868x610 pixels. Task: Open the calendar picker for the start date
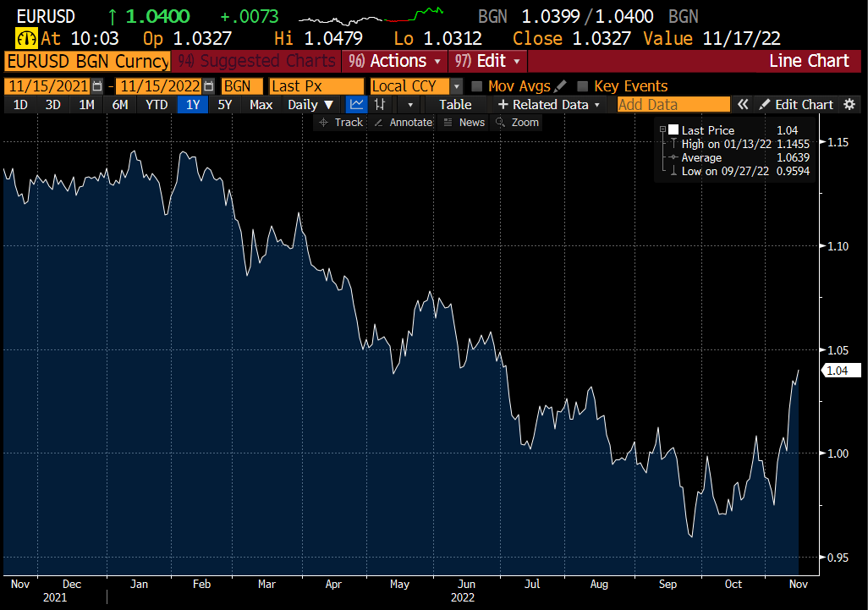[x=96, y=85]
